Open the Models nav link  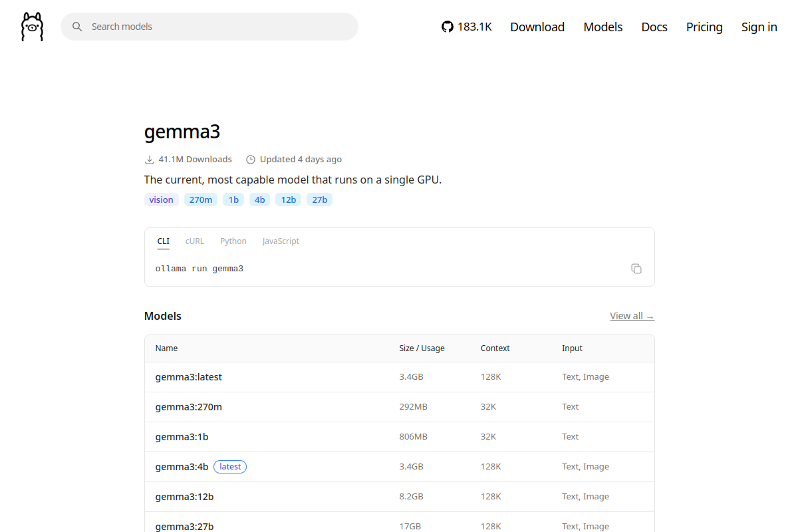point(603,27)
